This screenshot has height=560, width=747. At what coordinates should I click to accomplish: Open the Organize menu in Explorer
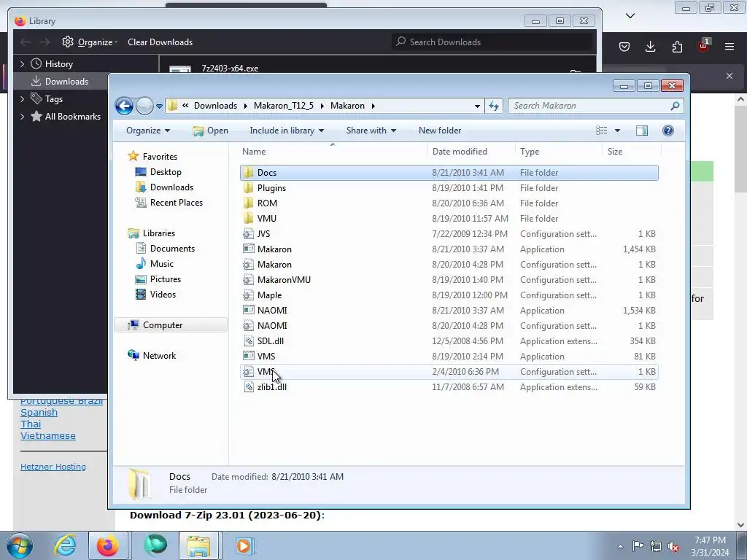148,131
